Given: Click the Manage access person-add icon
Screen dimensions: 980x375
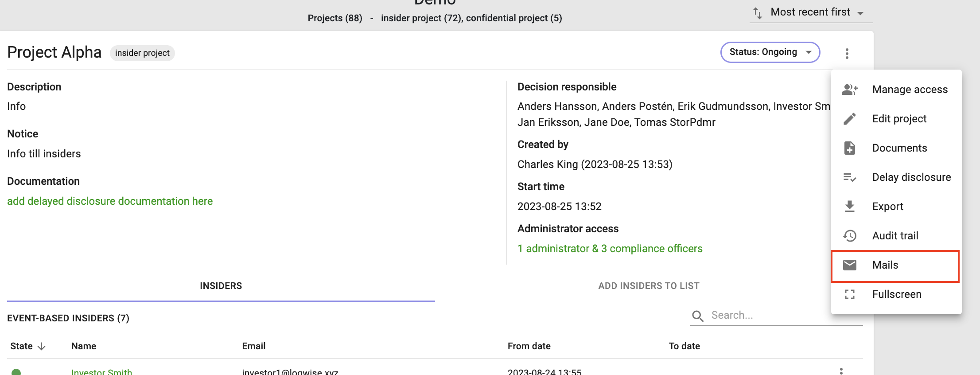Looking at the screenshot, I should 849,90.
